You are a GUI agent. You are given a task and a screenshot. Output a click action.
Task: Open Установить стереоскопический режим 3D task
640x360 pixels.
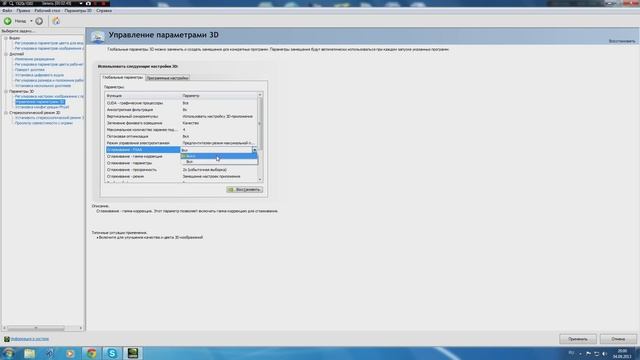click(x=49, y=118)
